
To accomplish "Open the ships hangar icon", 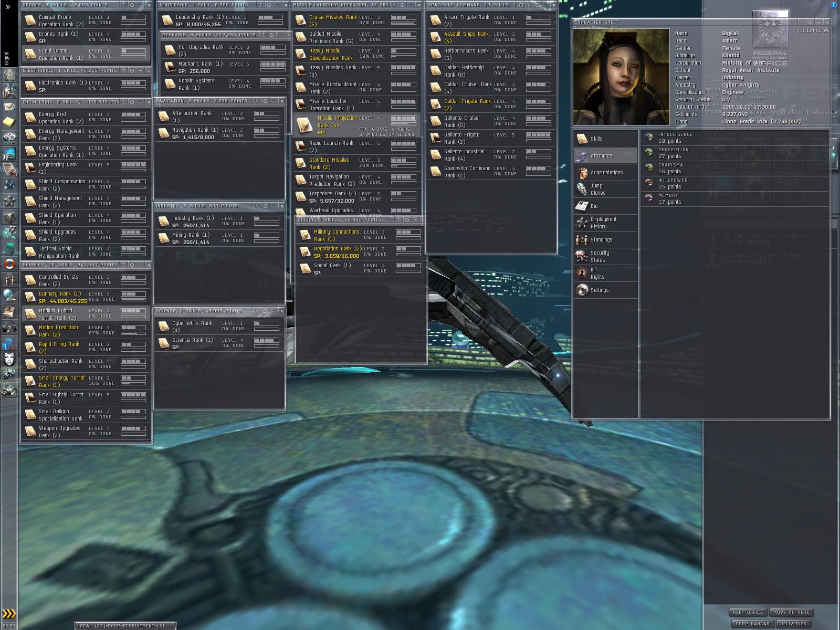I will click(x=9, y=374).
